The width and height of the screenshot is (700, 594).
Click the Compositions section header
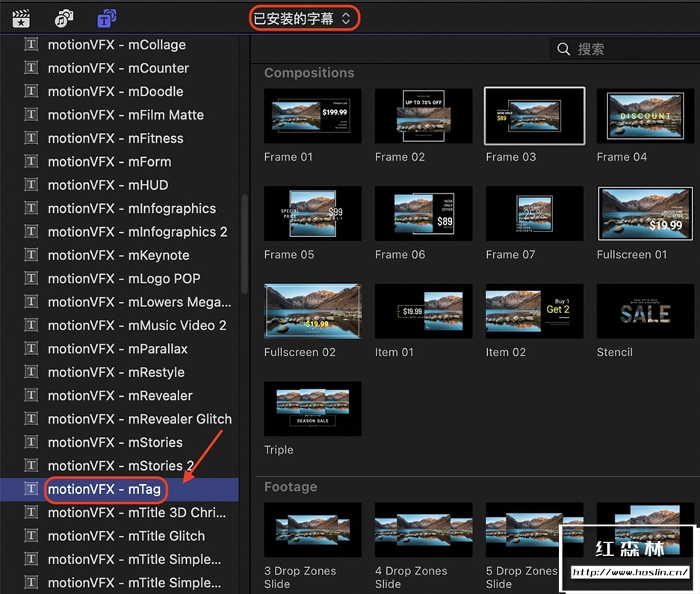click(309, 72)
